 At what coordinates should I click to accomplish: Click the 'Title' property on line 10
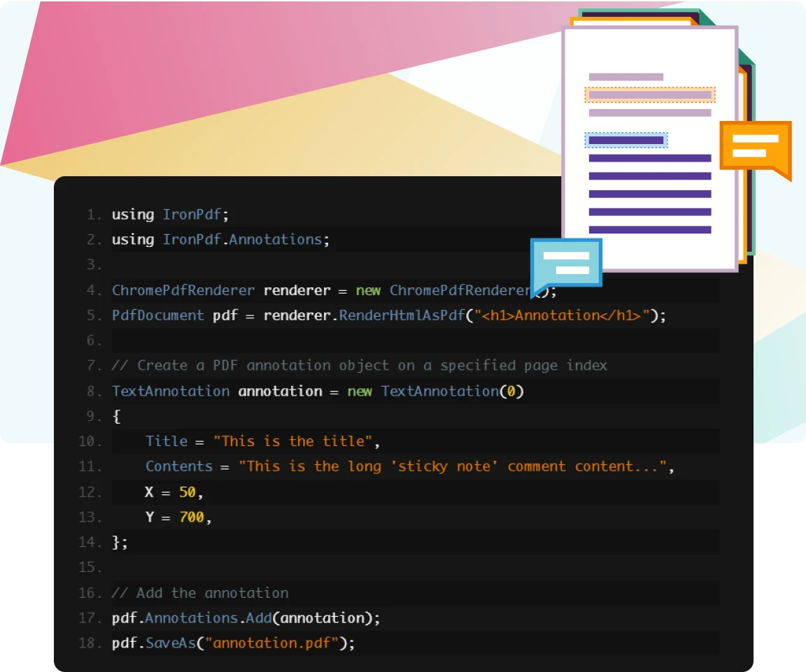pos(167,441)
